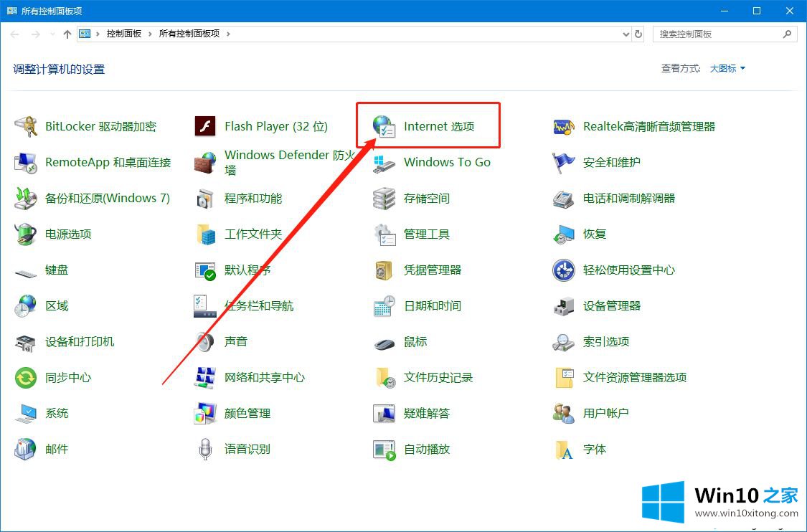
Task: Open Windows Defender 防火墙 icon
Action: (x=205, y=163)
